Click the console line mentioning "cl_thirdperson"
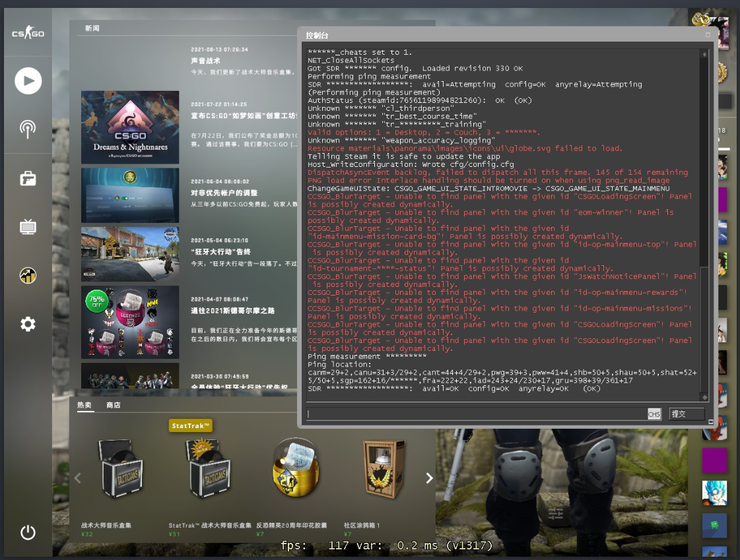 coord(380,108)
